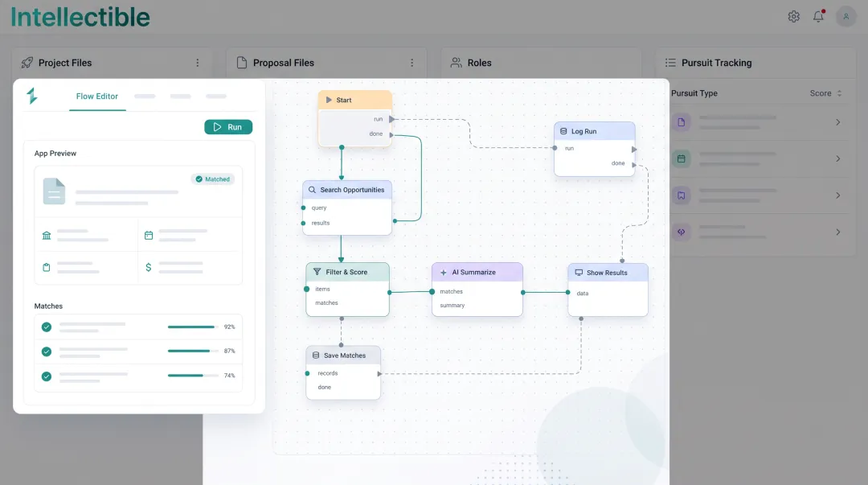
Task: Click the Start node run output port
Action: 391,119
